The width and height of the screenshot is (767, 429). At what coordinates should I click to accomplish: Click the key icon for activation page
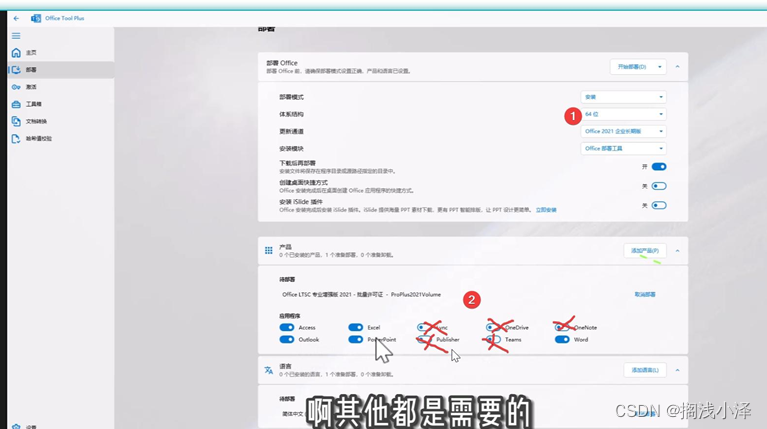tap(16, 87)
